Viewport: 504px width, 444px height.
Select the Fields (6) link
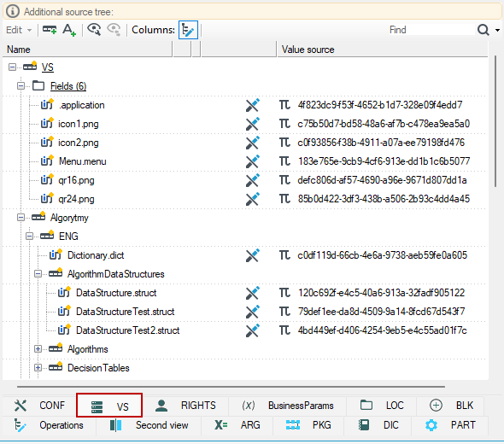pyautogui.click(x=68, y=86)
